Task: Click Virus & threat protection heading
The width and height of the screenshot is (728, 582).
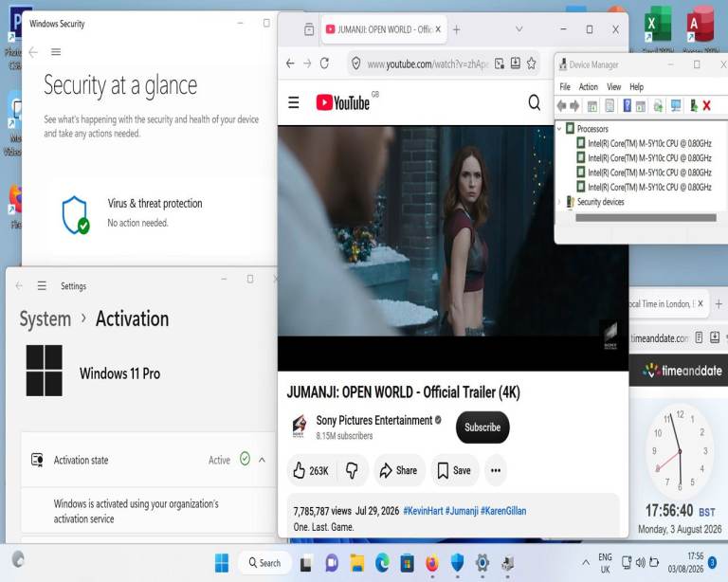Action: coord(155,203)
